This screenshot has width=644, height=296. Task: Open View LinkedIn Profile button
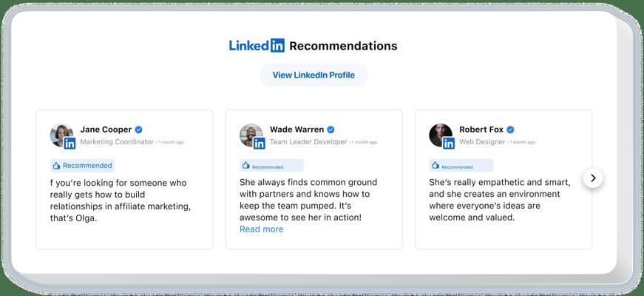pyautogui.click(x=313, y=75)
